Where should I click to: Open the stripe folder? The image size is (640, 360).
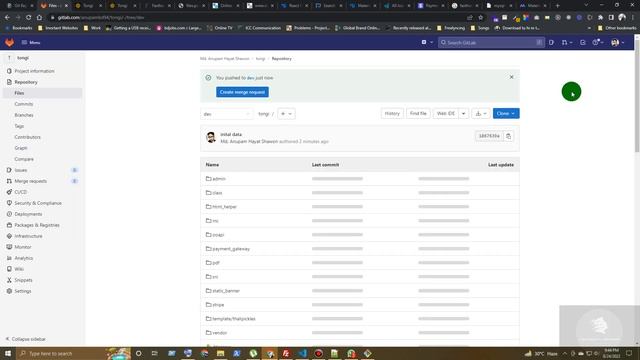(x=218, y=305)
